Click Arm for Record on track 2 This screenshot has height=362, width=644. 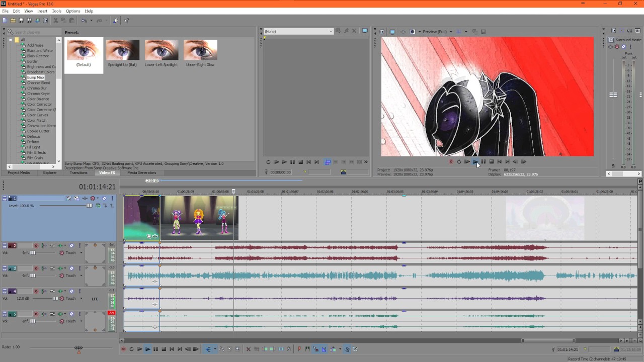tap(36, 245)
